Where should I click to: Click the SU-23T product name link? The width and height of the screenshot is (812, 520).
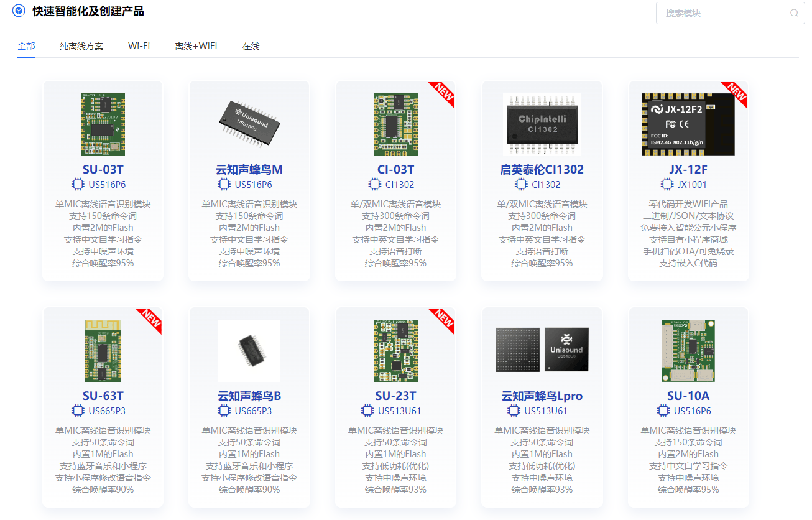pos(395,394)
